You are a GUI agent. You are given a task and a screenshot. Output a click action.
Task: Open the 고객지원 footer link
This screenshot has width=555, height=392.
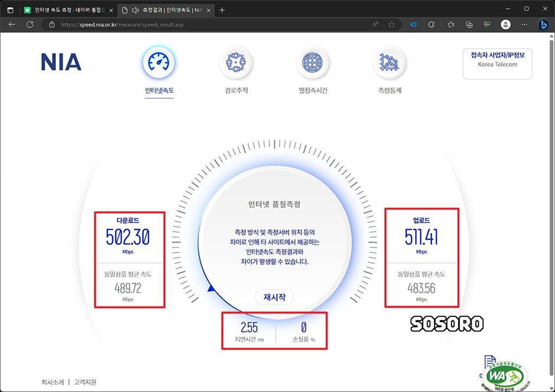pyautogui.click(x=85, y=382)
